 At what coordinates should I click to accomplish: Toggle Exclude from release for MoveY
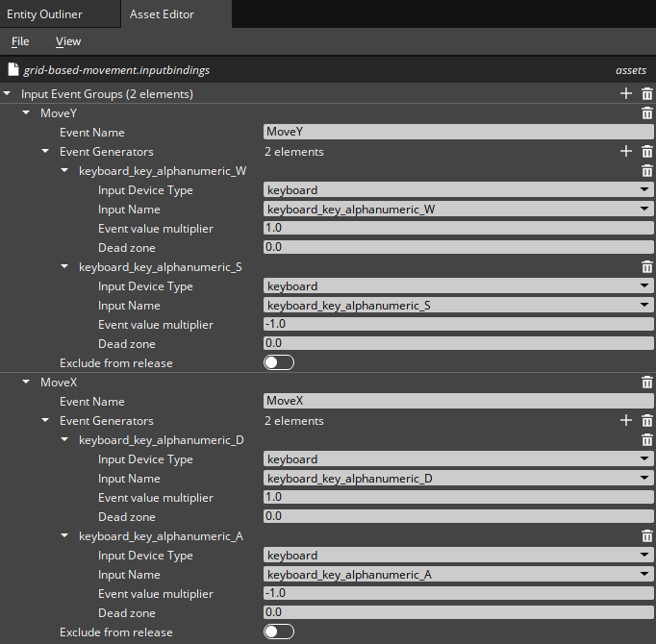point(278,363)
